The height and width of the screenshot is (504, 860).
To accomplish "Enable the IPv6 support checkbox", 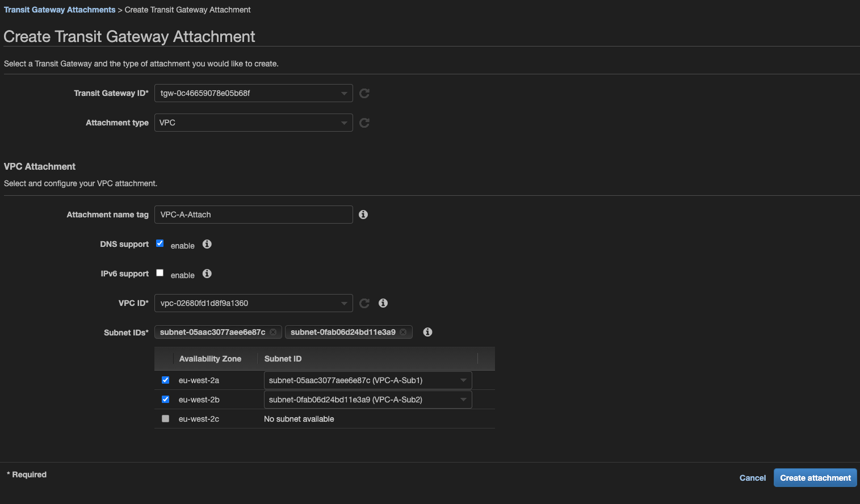I will (160, 273).
